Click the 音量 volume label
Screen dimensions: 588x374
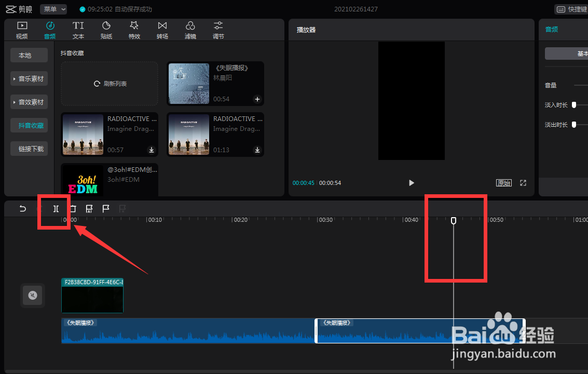[x=551, y=85]
